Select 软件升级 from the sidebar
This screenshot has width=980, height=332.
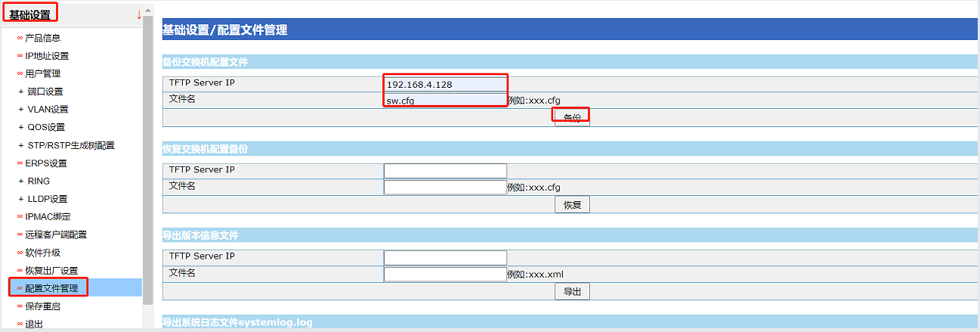coord(42,253)
